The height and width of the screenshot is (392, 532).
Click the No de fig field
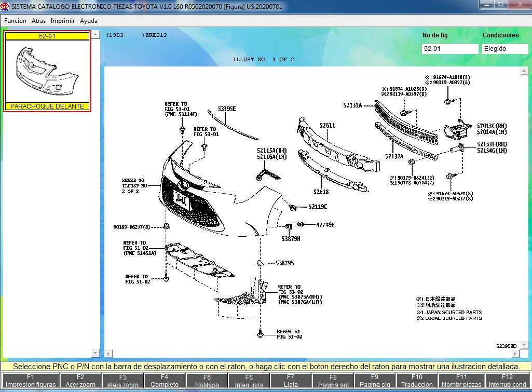click(449, 49)
